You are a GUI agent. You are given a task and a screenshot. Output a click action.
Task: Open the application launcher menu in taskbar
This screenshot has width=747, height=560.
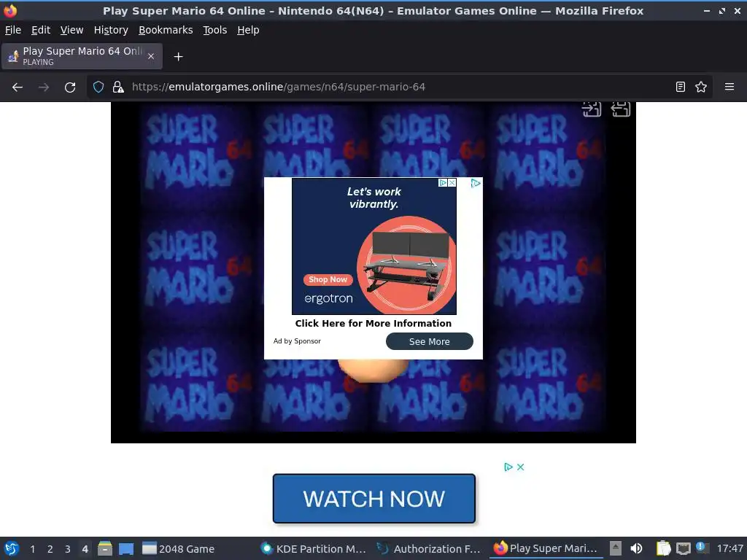point(12,548)
